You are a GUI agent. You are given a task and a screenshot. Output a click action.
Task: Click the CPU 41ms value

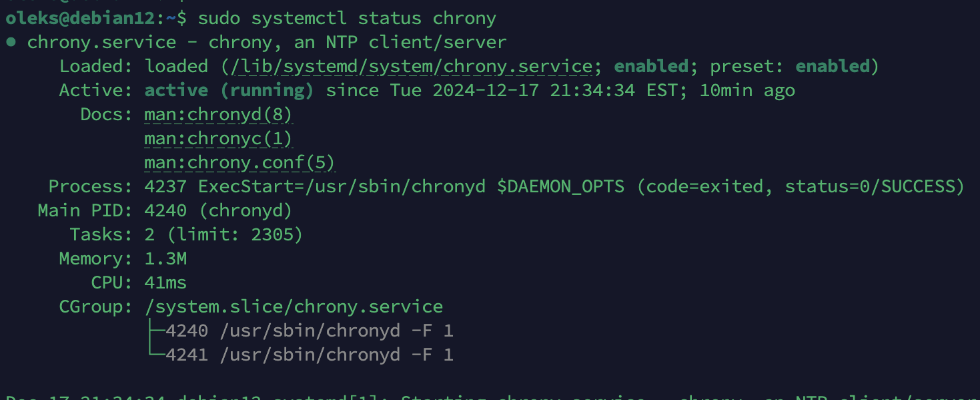pyautogui.click(x=165, y=283)
